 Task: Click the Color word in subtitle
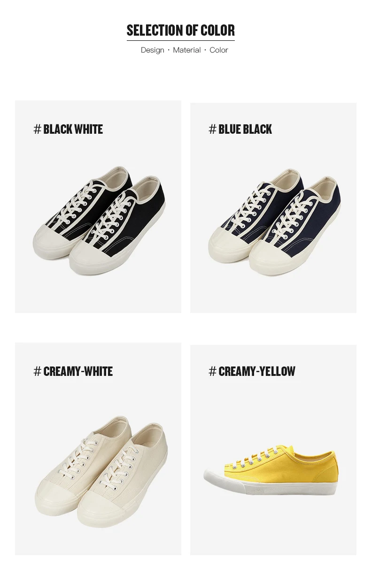(219, 50)
